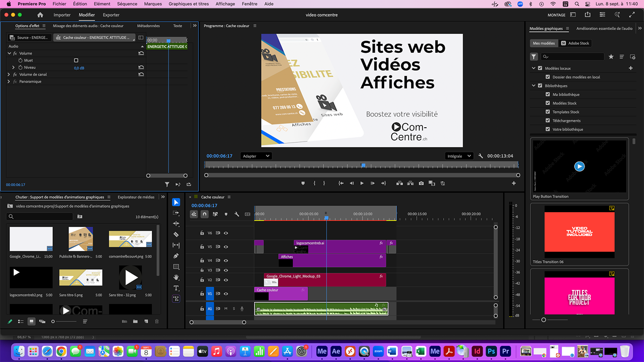Select the Hand tool
The image size is (644, 362).
point(176,277)
